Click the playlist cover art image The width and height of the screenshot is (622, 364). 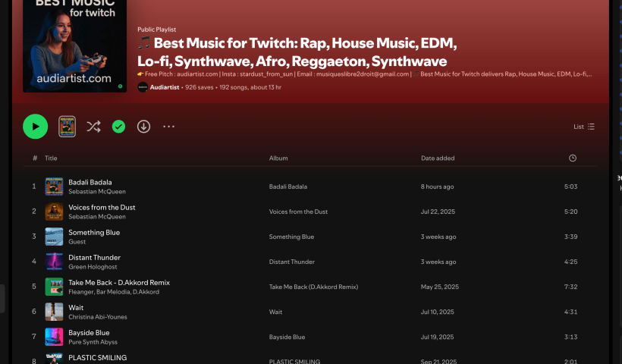click(x=74, y=45)
